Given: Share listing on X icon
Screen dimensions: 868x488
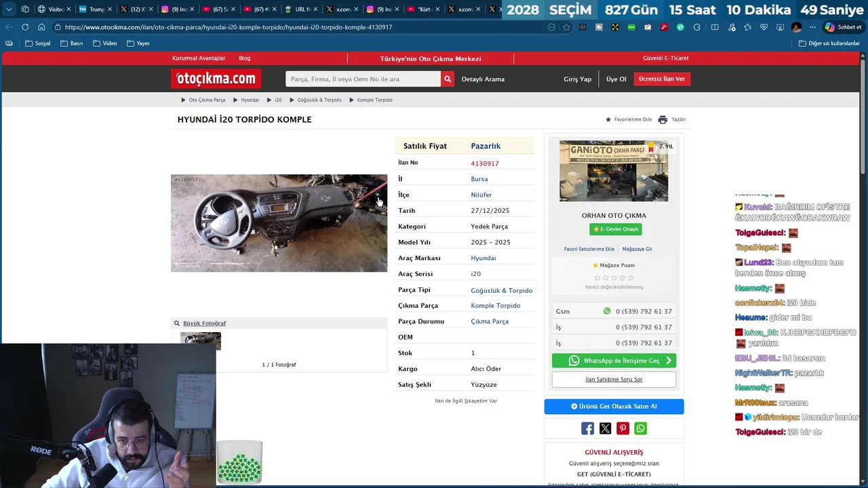Looking at the screenshot, I should pos(605,428).
